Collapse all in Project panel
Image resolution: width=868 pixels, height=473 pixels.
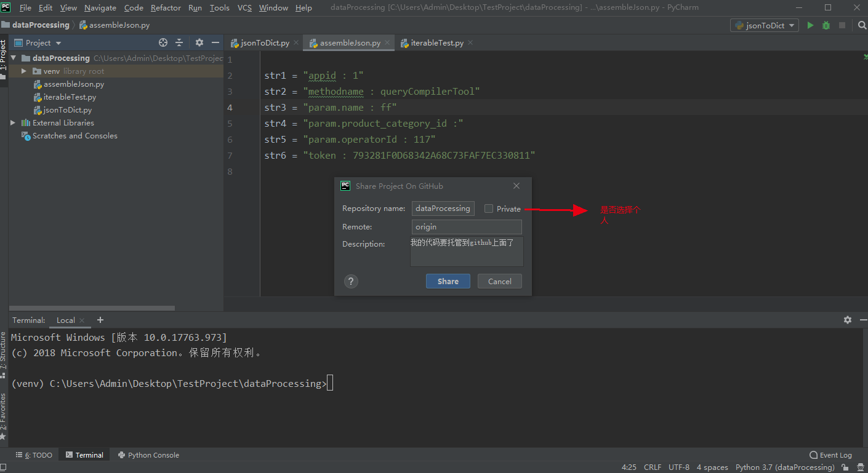[x=179, y=42]
